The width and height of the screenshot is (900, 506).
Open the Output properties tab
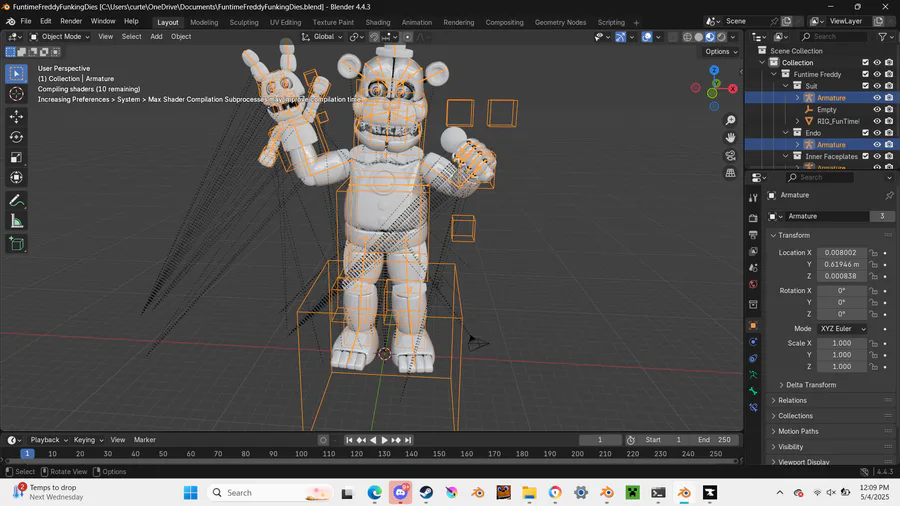[753, 235]
